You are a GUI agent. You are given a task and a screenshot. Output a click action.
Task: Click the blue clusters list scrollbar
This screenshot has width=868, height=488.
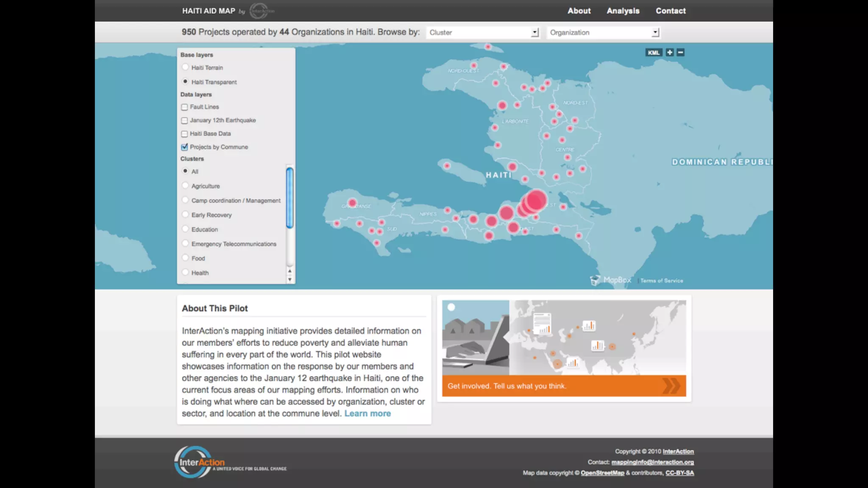click(x=290, y=197)
